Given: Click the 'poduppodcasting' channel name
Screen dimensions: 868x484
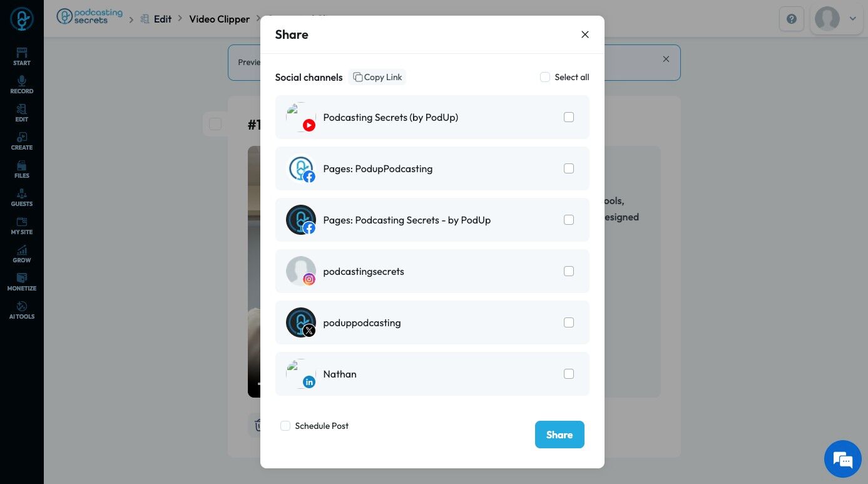Looking at the screenshot, I should [x=362, y=322].
